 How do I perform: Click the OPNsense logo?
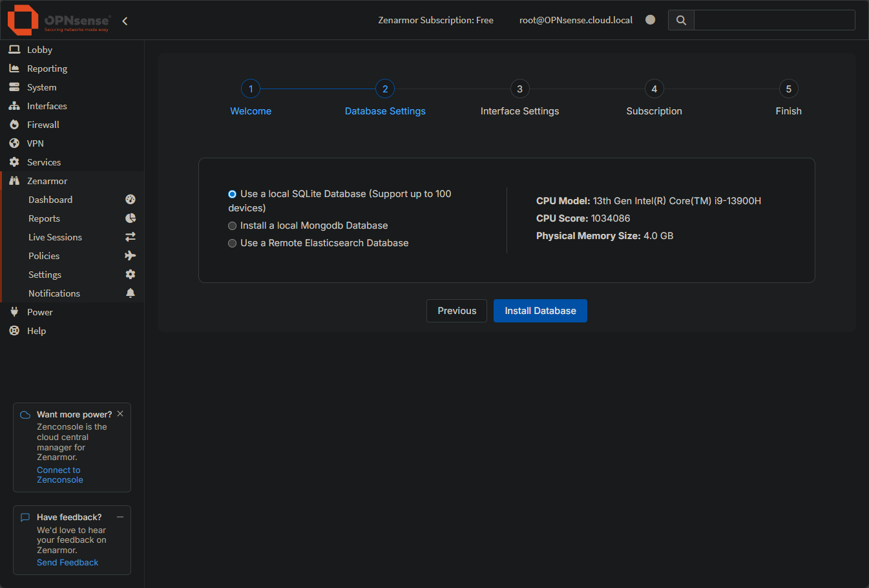coord(22,20)
